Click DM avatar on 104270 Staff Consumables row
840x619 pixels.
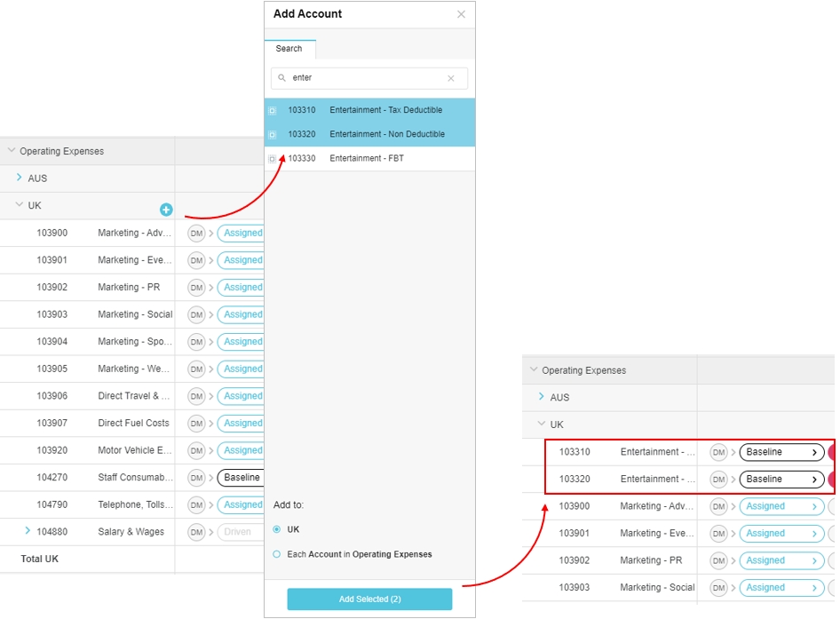(196, 478)
